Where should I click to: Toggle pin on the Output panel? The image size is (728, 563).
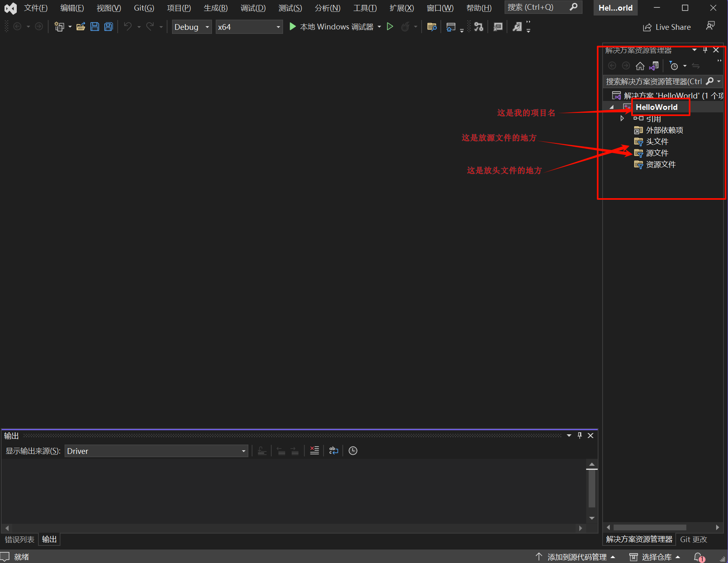point(579,436)
